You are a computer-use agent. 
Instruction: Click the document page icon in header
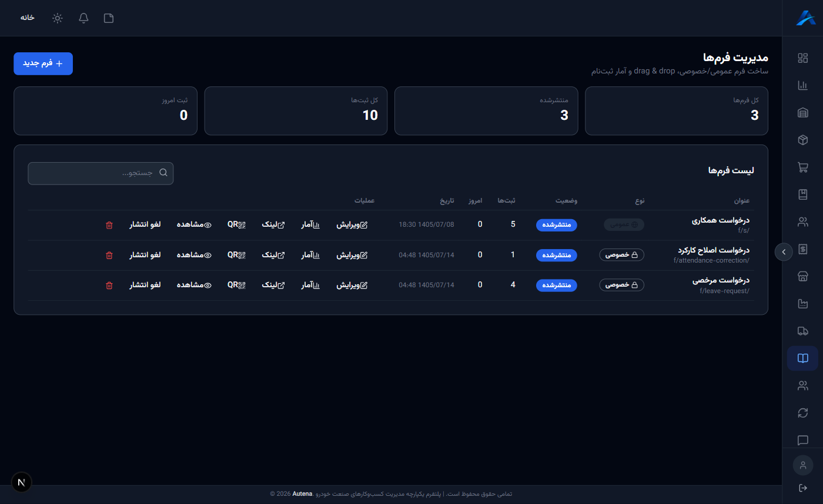pyautogui.click(x=109, y=18)
